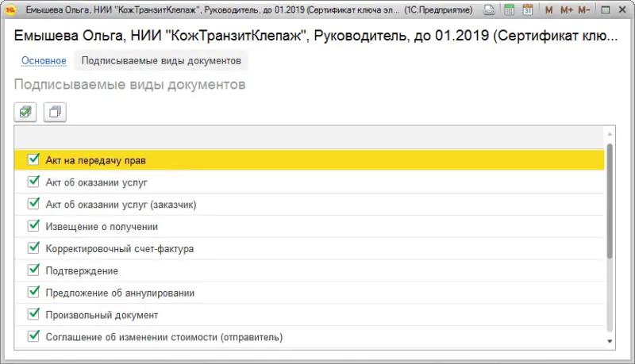
Task: Click the M memory button
Action: click(548, 10)
